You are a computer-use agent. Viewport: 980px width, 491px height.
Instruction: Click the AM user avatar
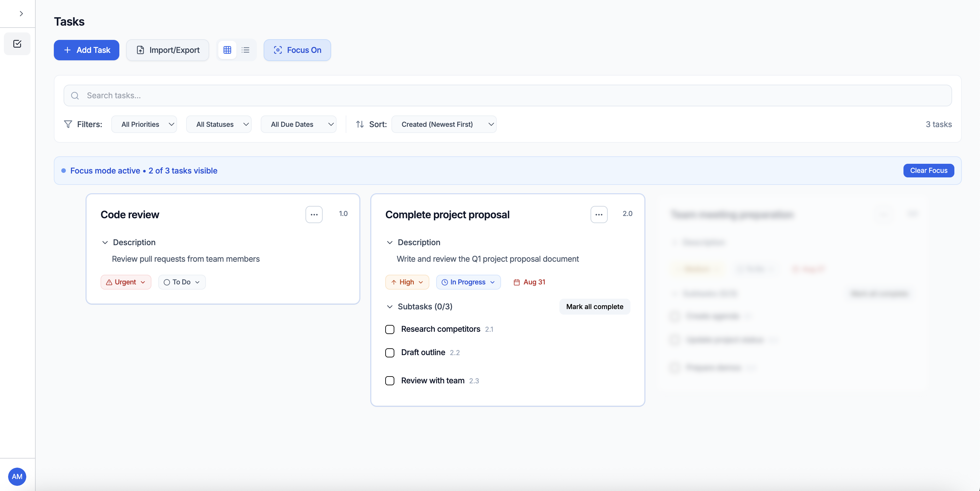17,476
